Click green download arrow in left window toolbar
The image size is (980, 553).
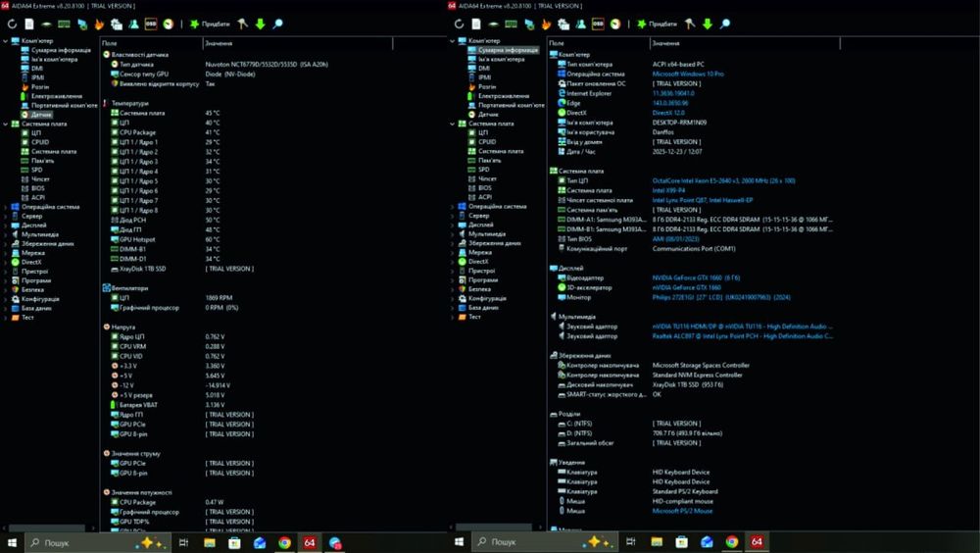[260, 24]
